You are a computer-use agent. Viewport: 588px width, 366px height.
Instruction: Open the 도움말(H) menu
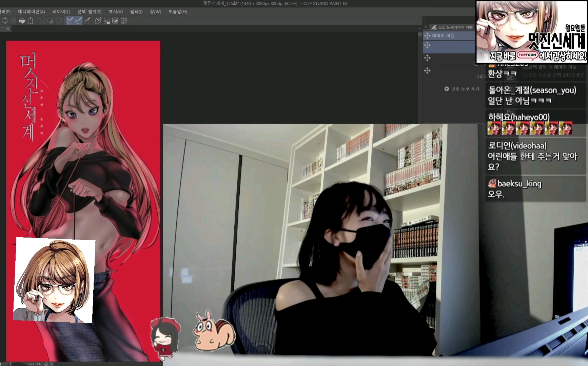pyautogui.click(x=177, y=12)
